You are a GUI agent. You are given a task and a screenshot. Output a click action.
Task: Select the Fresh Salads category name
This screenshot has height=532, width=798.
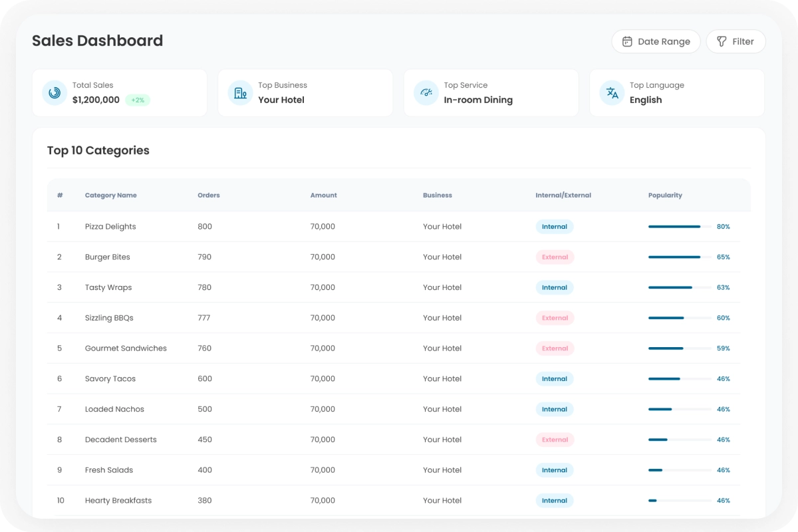tap(109, 470)
